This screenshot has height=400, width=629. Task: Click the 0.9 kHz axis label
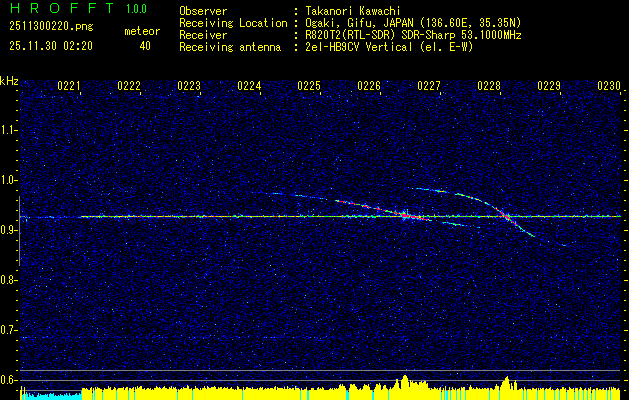click(9, 230)
